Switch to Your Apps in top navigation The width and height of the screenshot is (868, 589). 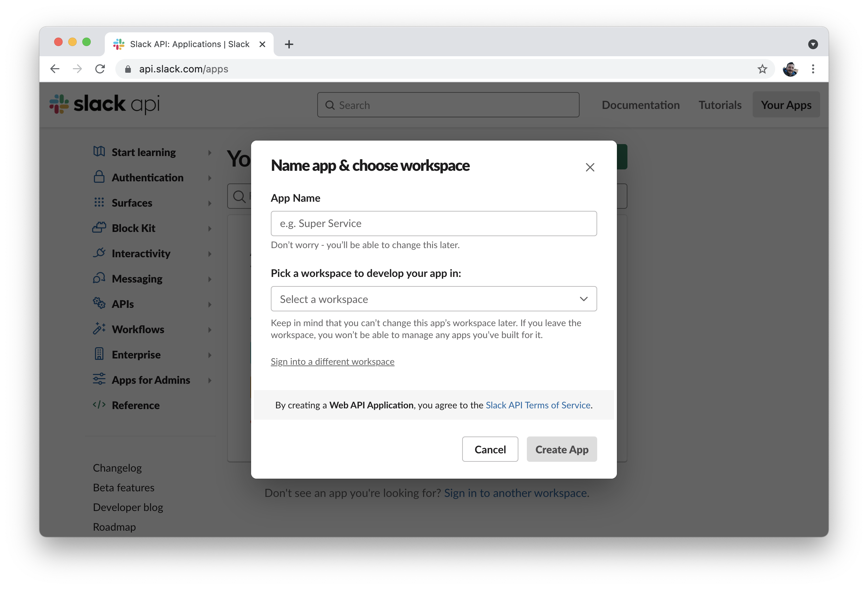[x=786, y=105]
